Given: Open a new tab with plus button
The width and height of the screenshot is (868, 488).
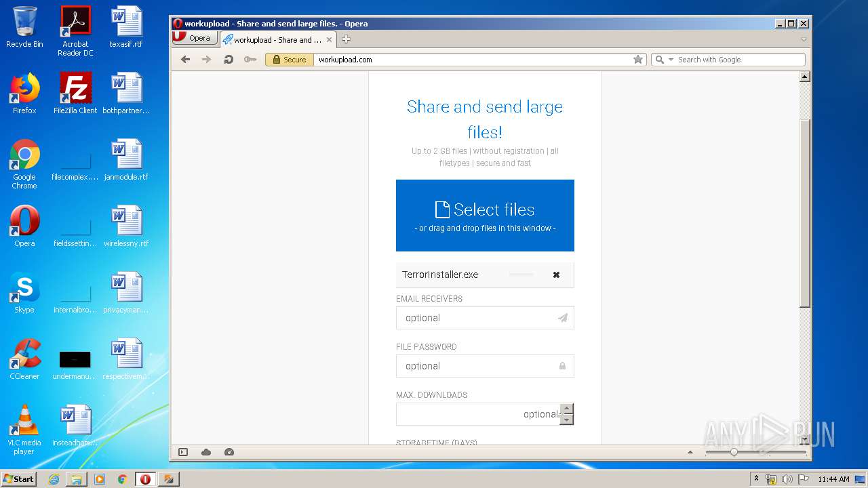Looking at the screenshot, I should [x=346, y=39].
